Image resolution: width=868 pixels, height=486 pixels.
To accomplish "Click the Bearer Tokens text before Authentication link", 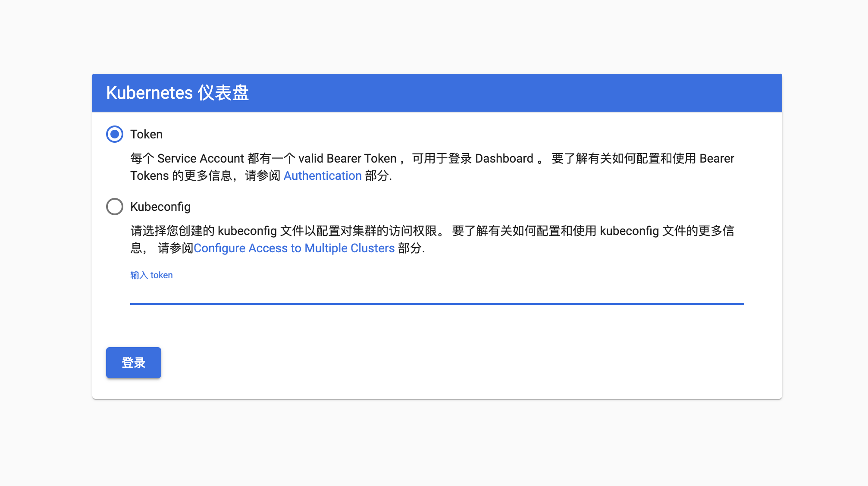I will pyautogui.click(x=149, y=176).
